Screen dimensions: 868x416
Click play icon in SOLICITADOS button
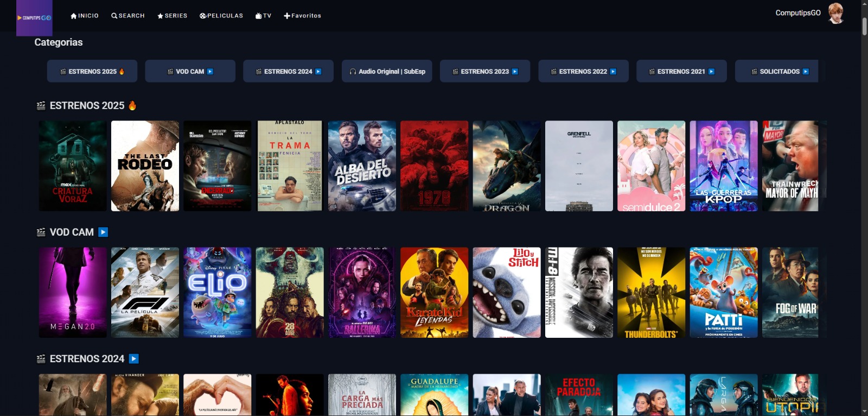tap(806, 72)
